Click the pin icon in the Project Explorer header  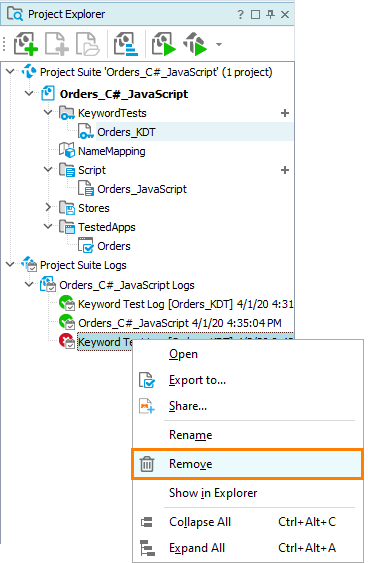coord(270,14)
